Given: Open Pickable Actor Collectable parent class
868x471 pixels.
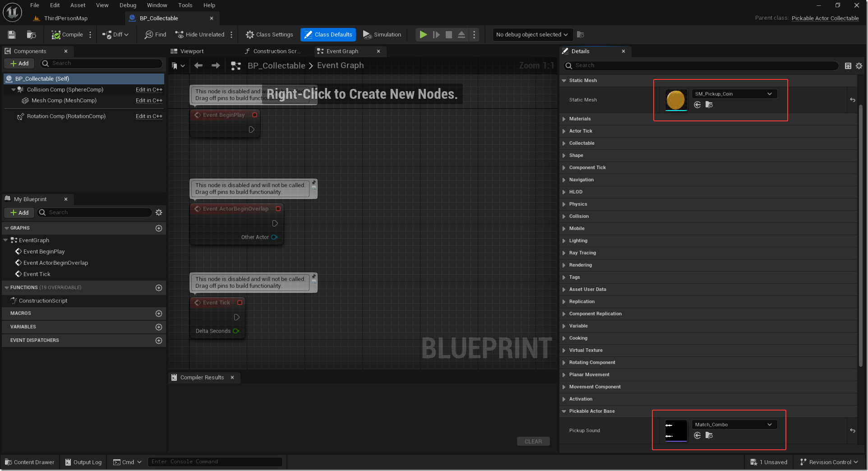Looking at the screenshot, I should (825, 18).
